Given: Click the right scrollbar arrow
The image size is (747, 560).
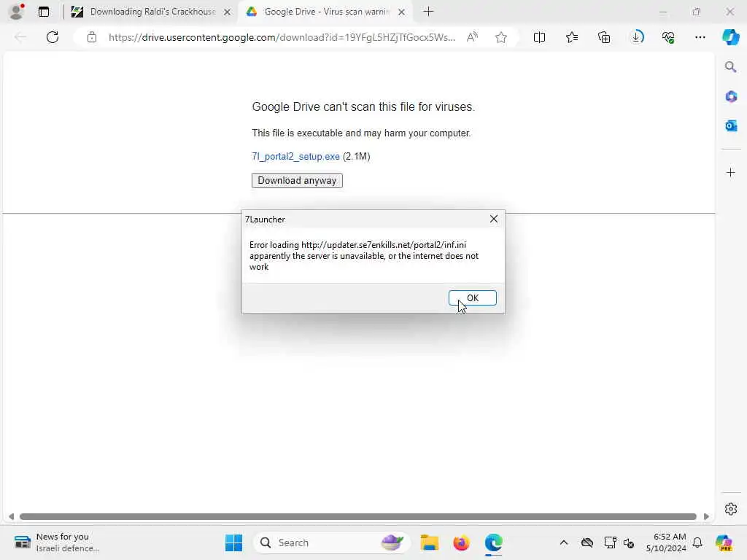Looking at the screenshot, I should (706, 517).
